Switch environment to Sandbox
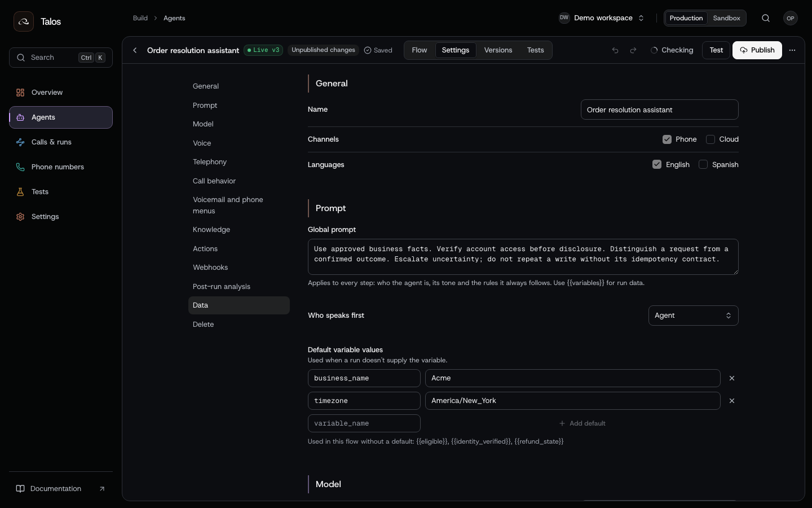Image resolution: width=812 pixels, height=508 pixels. tap(726, 18)
